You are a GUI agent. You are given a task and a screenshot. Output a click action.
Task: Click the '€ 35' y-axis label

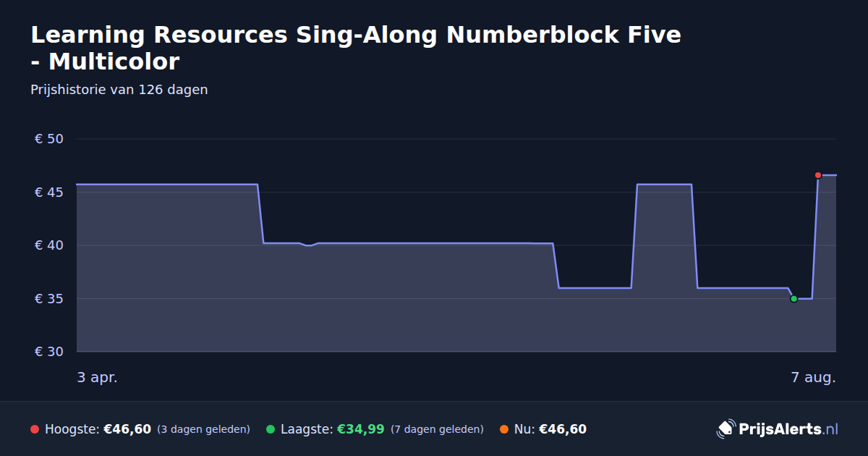[49, 299]
